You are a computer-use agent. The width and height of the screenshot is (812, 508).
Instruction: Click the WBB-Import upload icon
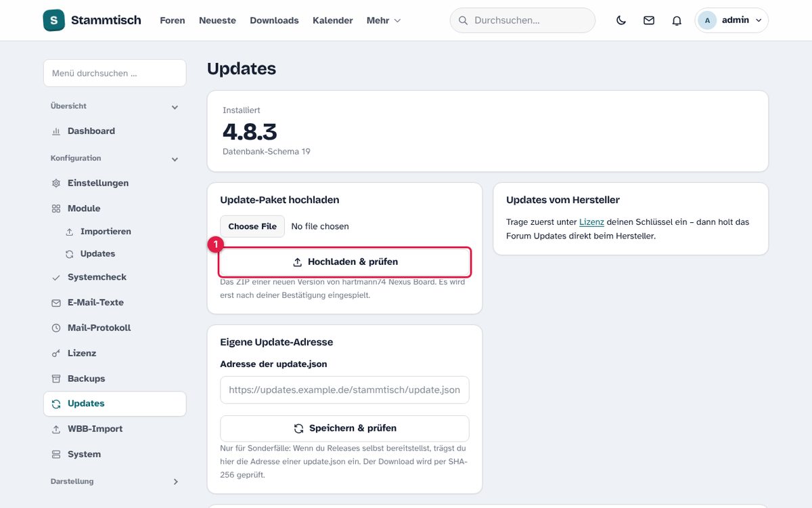[56, 429]
